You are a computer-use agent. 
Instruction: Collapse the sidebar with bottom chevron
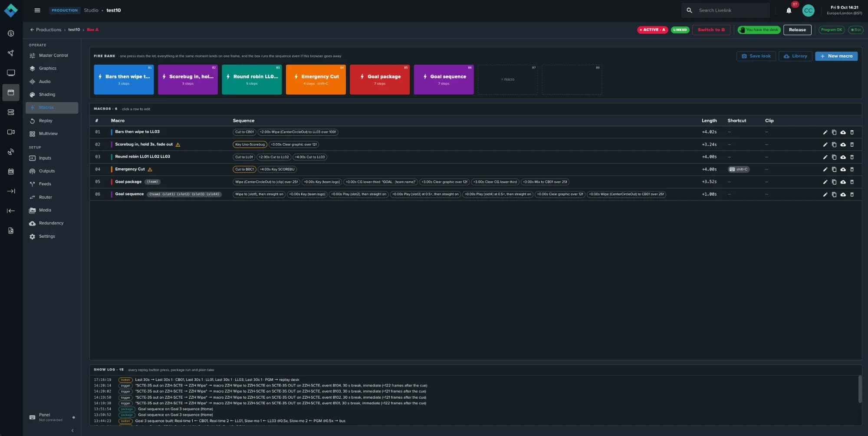[72, 430]
